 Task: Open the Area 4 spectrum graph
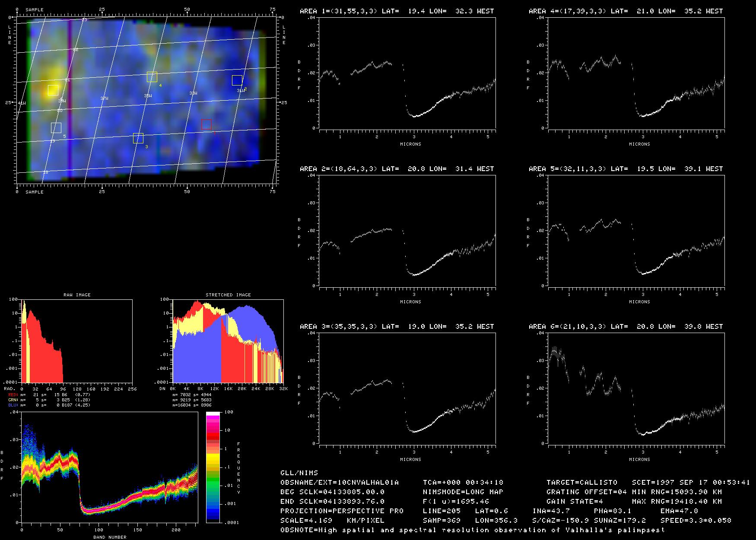tap(636, 73)
